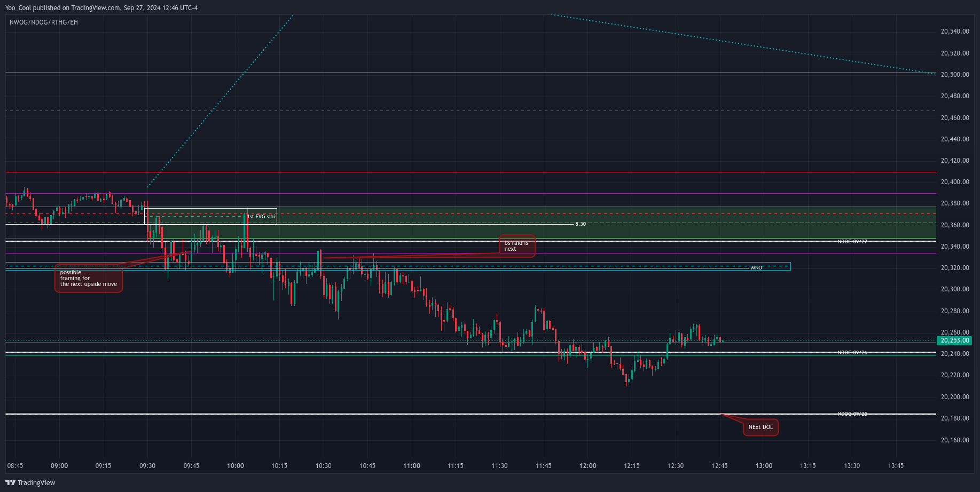Click the '8.30' line label

581,224
